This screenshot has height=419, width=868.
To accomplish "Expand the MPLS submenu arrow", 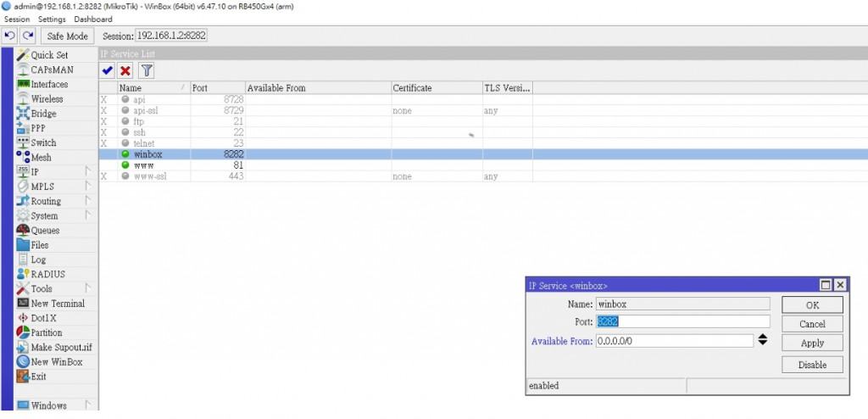I will [x=87, y=187].
